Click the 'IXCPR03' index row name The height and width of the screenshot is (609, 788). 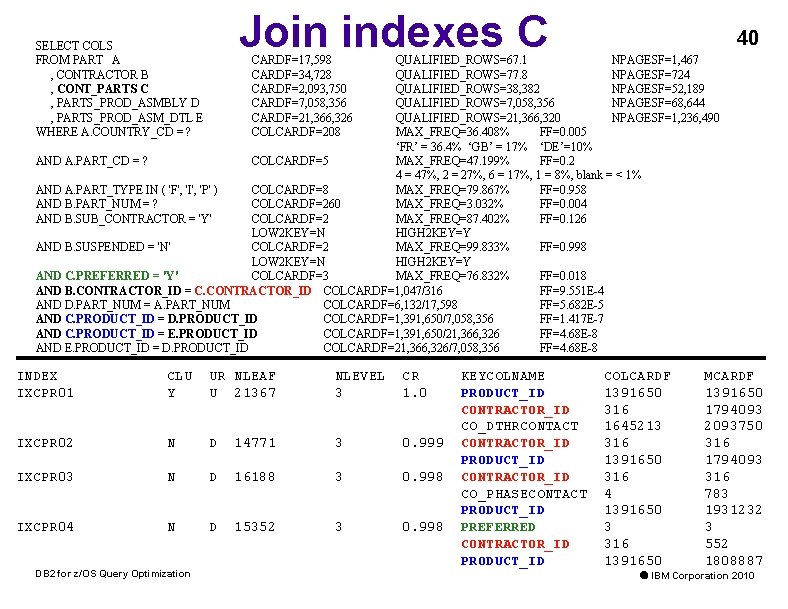point(46,477)
